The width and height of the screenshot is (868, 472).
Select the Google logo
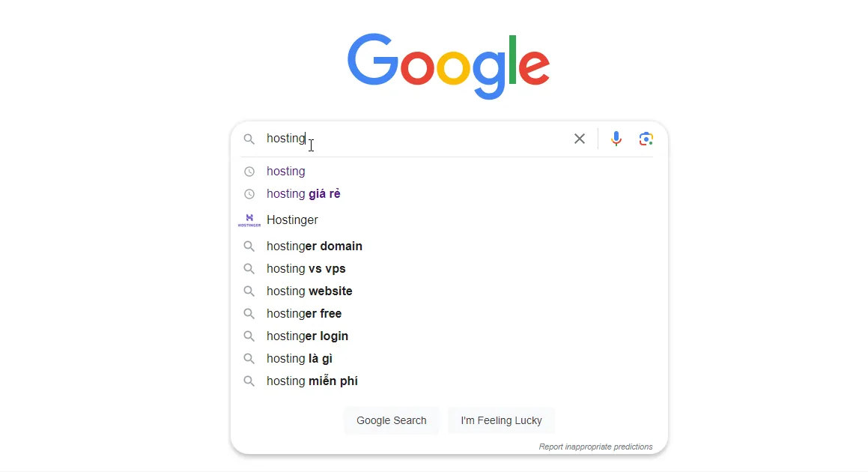coord(448,65)
